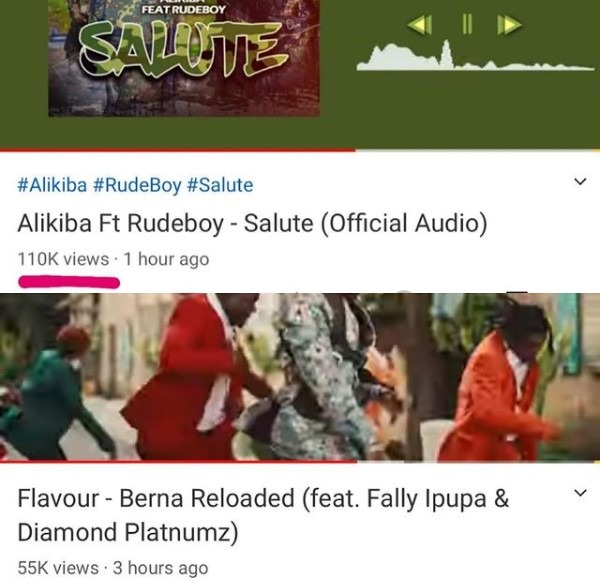Expand the Flavour Berna Reloaded description chevron

click(x=580, y=493)
